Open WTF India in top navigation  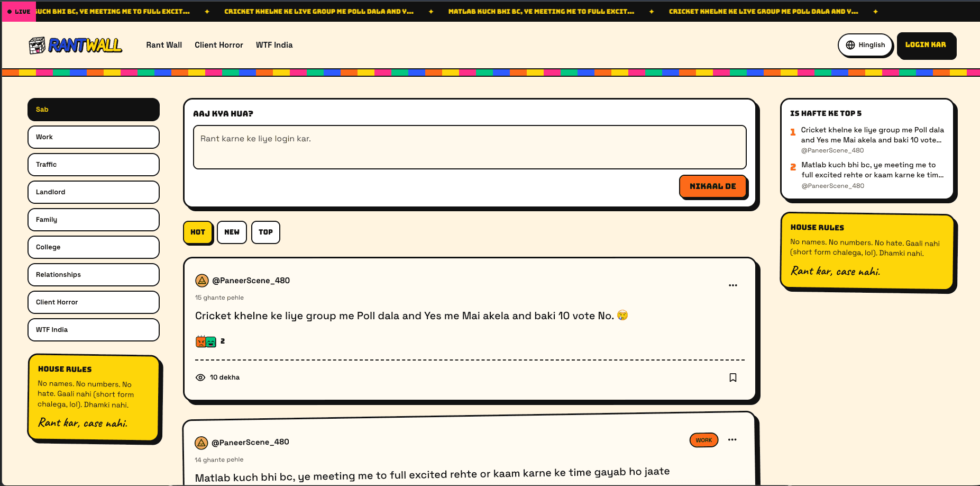(274, 45)
